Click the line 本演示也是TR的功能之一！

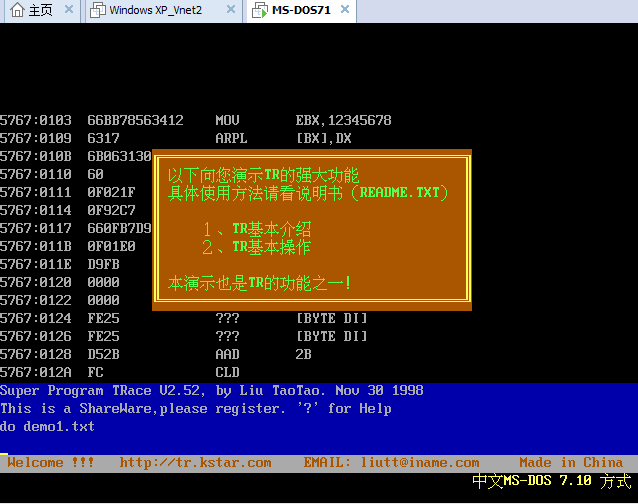(x=260, y=283)
